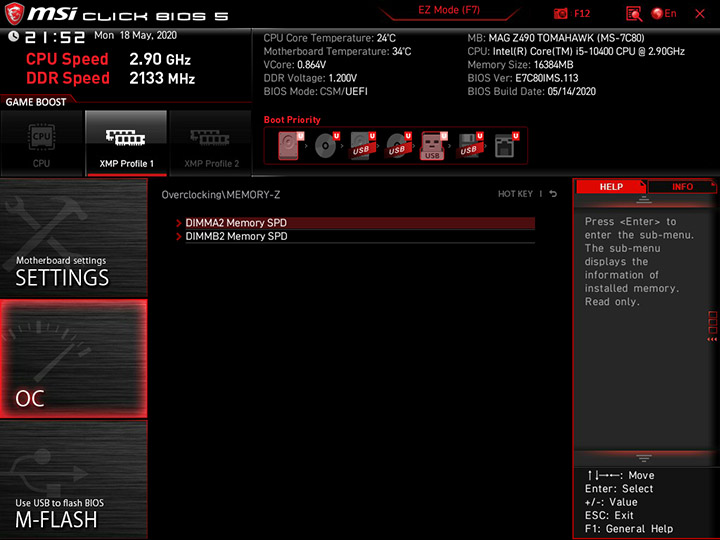
Task: Click the CPU Core Temperature: 24°C text
Action: [x=330, y=38]
